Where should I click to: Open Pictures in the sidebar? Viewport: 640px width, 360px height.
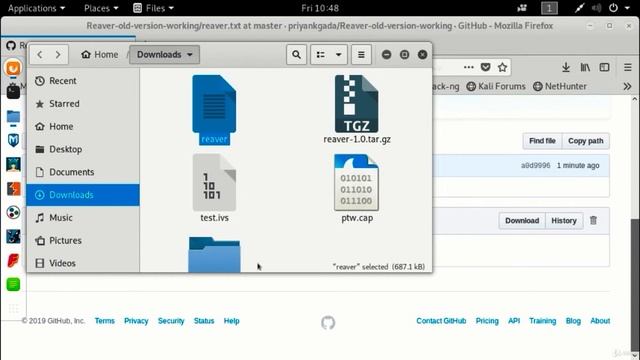click(83, 241)
